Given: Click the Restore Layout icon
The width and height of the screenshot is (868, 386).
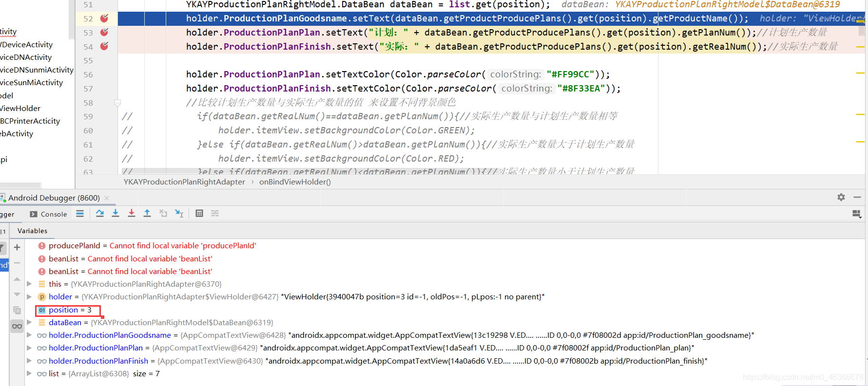Looking at the screenshot, I should click(856, 214).
